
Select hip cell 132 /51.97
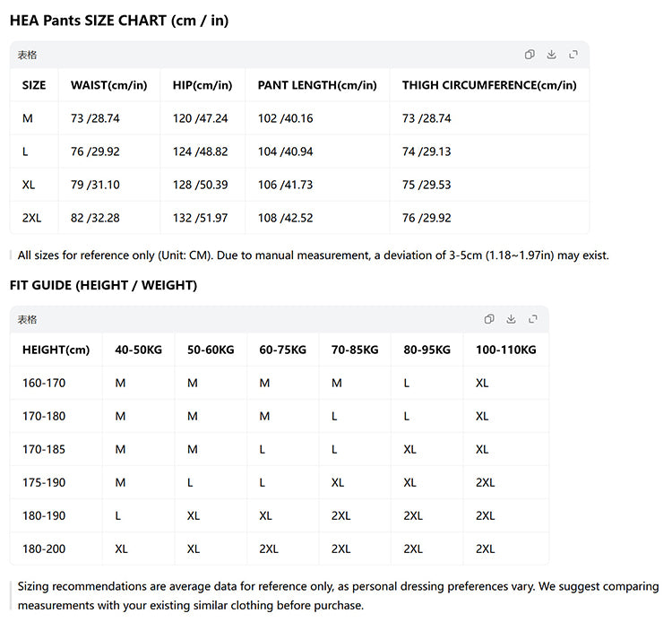point(200,218)
